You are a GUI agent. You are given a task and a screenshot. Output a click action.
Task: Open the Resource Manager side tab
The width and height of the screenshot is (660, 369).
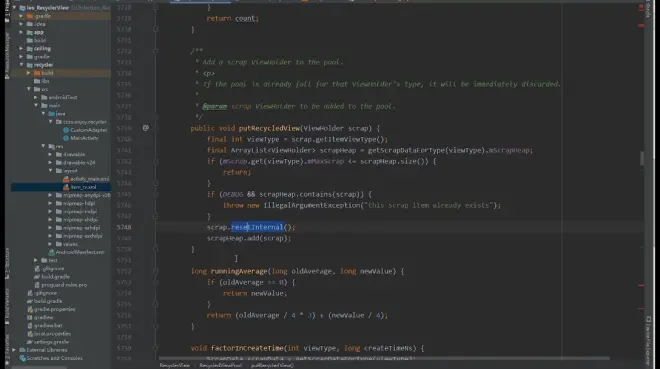coord(7,56)
